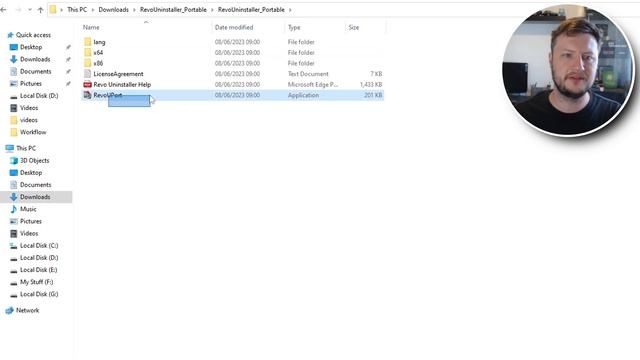The image size is (640, 360).
Task: Click Pictures icon under Quick access
Action: tap(13, 84)
